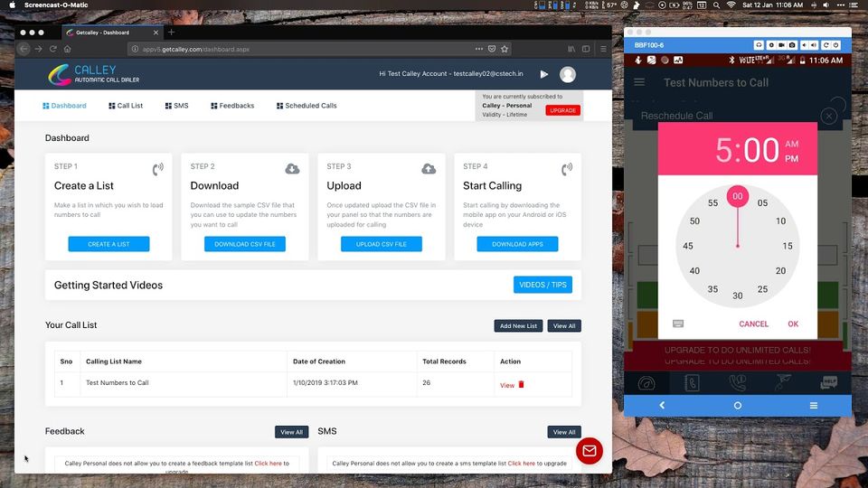Open Videos / Tips
The width and height of the screenshot is (868, 488).
(x=542, y=285)
